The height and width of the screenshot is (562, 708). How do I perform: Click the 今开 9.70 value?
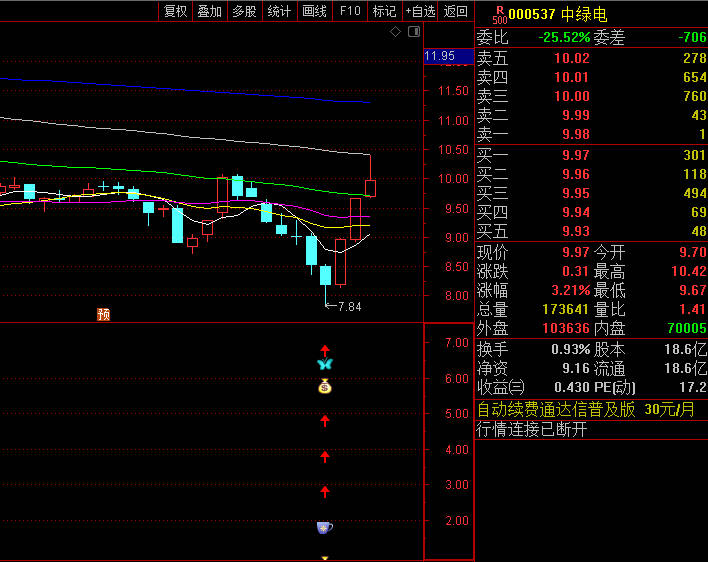coord(693,252)
